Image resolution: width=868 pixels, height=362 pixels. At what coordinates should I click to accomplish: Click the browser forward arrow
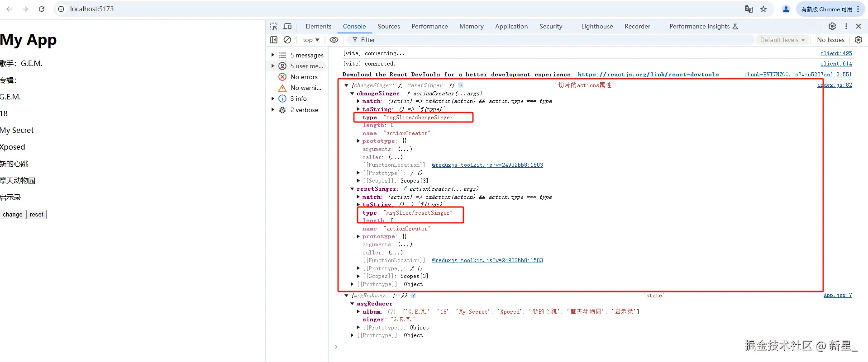coord(25,9)
